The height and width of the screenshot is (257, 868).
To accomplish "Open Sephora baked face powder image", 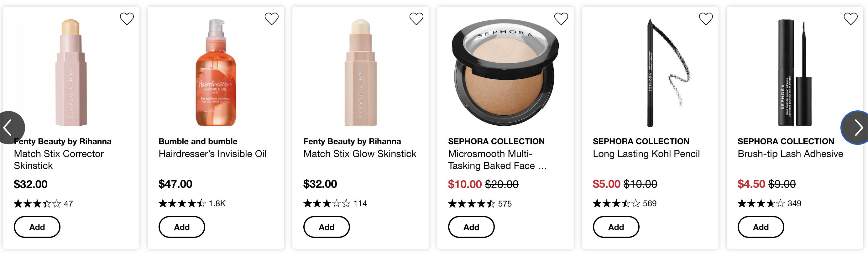I will point(505,73).
